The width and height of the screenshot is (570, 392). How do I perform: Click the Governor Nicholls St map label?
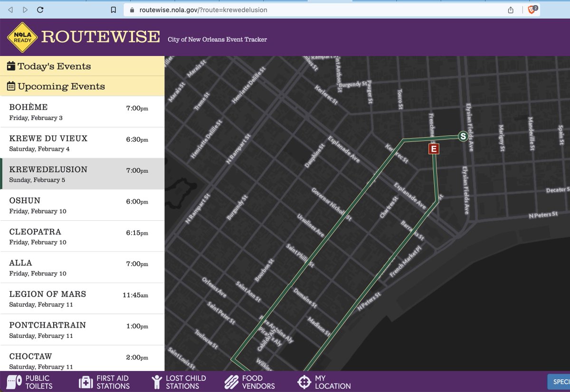(x=332, y=205)
